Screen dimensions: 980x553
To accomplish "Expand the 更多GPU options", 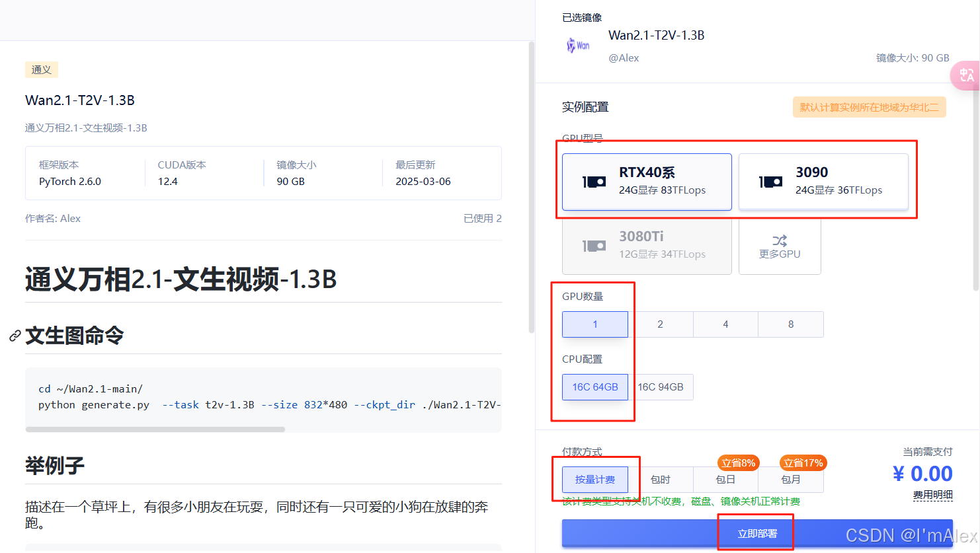I will tap(780, 246).
